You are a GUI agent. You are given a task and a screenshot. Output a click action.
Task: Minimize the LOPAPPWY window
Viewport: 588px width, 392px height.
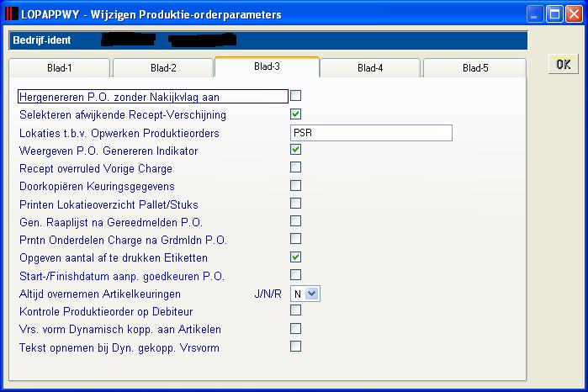point(535,14)
